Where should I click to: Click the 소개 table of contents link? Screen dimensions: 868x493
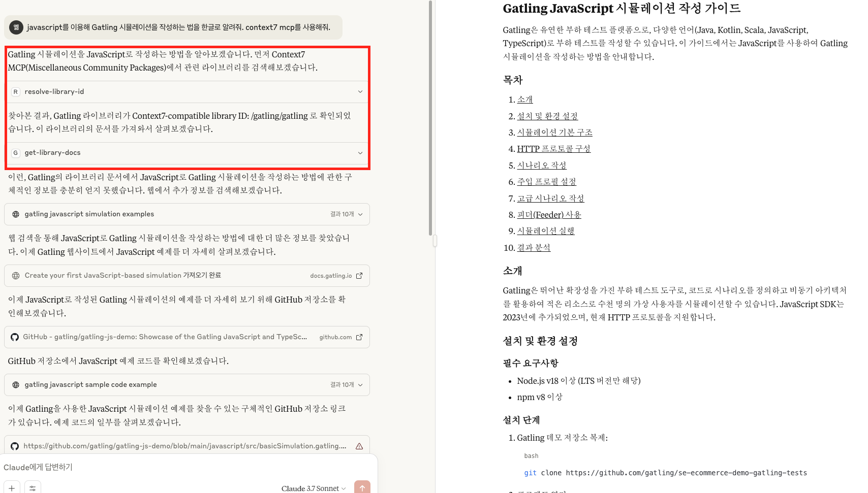[525, 100]
